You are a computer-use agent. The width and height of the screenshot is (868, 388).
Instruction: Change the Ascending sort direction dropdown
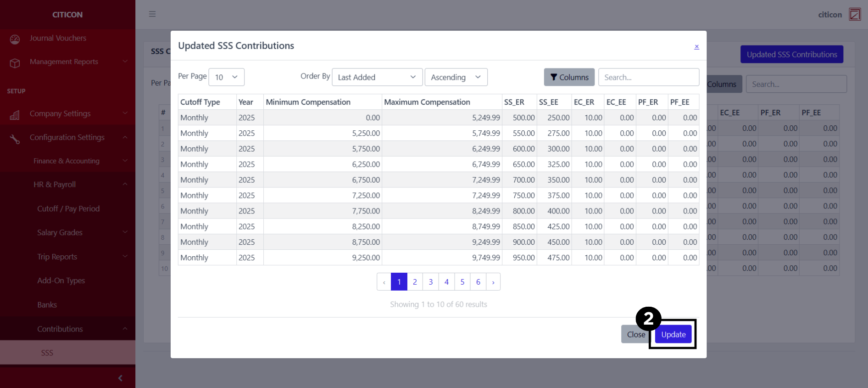(456, 77)
